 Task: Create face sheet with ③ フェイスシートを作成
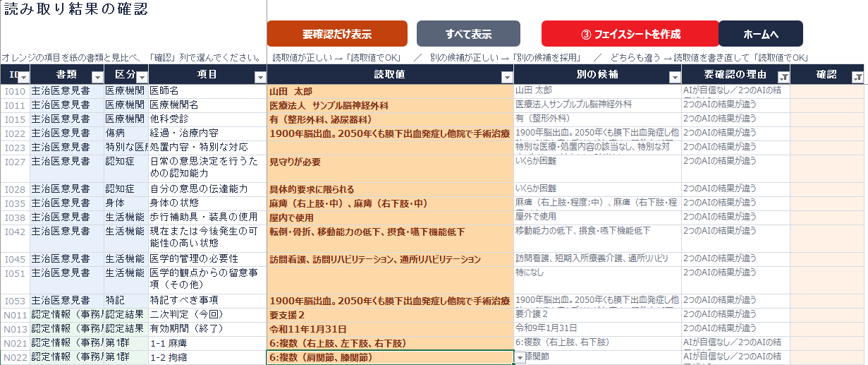click(x=630, y=34)
